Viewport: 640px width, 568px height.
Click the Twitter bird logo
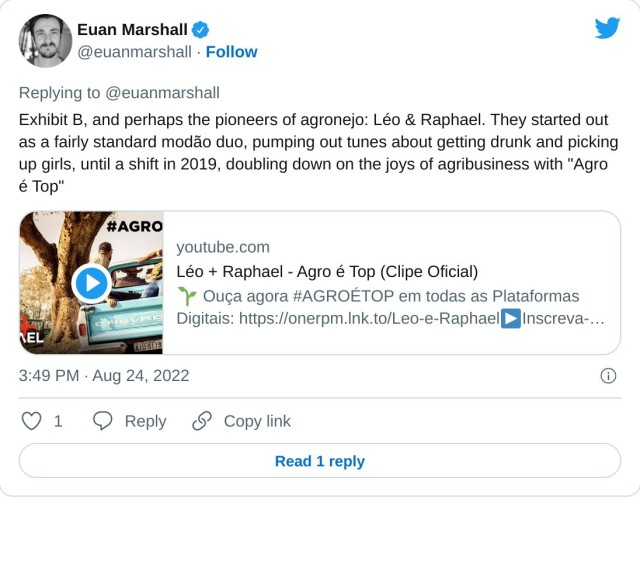pyautogui.click(x=607, y=28)
